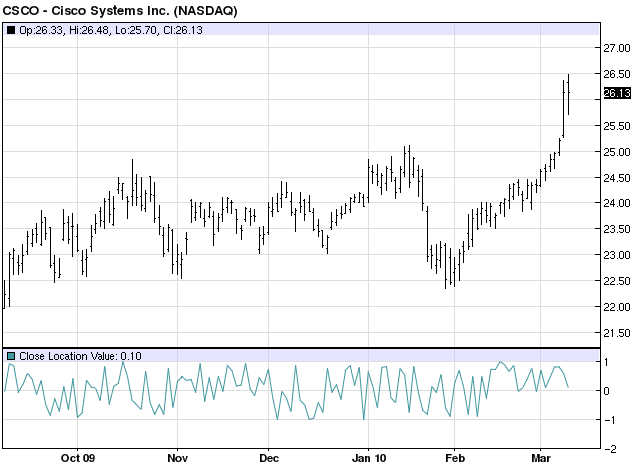
Task: Click the 24.00 price axis label
Action: tap(617, 203)
